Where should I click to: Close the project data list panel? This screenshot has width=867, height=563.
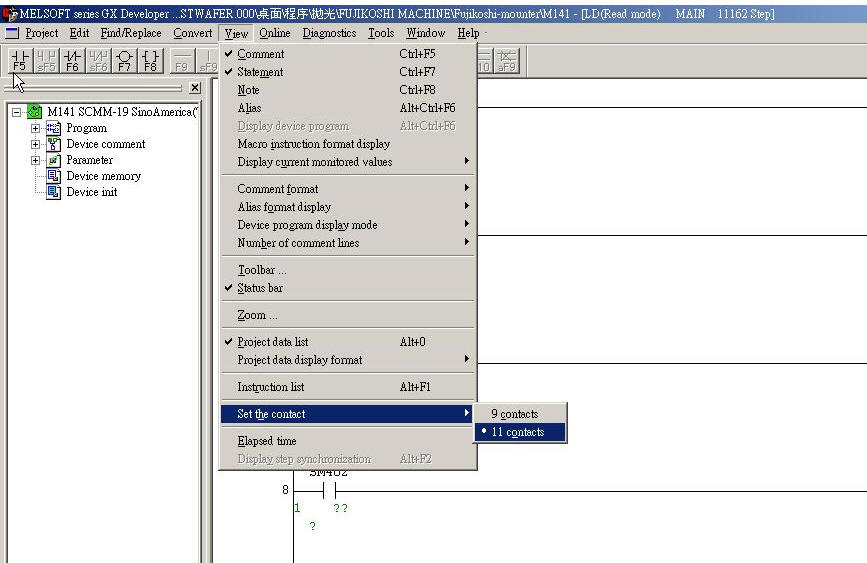pyautogui.click(x=195, y=88)
